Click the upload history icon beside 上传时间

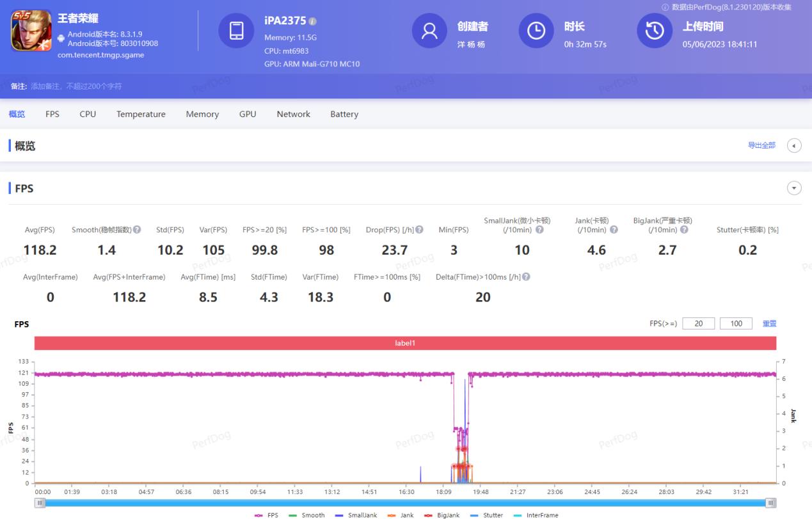coord(654,30)
